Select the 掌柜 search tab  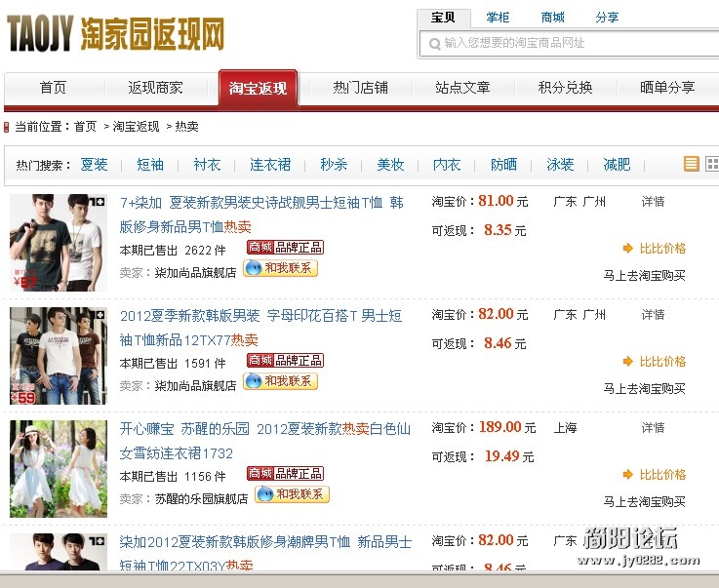(x=498, y=18)
